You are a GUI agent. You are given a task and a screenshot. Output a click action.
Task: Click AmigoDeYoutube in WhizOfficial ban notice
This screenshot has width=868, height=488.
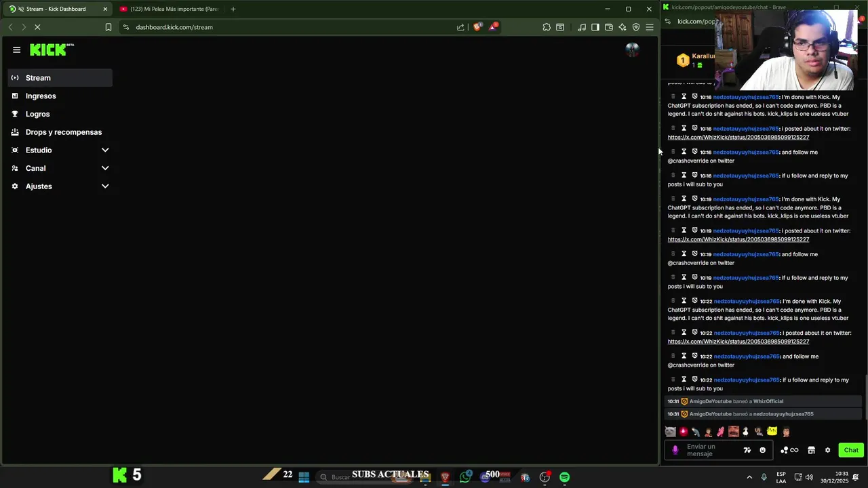pos(710,401)
